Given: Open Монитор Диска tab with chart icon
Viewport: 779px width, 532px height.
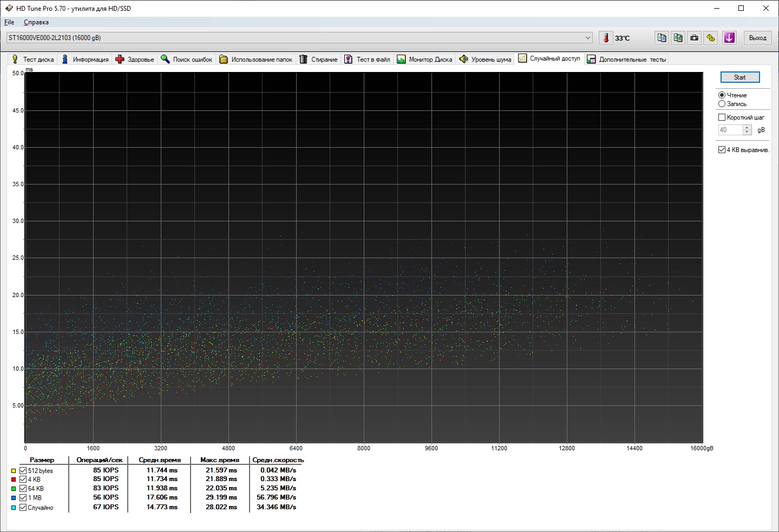Looking at the screenshot, I should [x=424, y=60].
